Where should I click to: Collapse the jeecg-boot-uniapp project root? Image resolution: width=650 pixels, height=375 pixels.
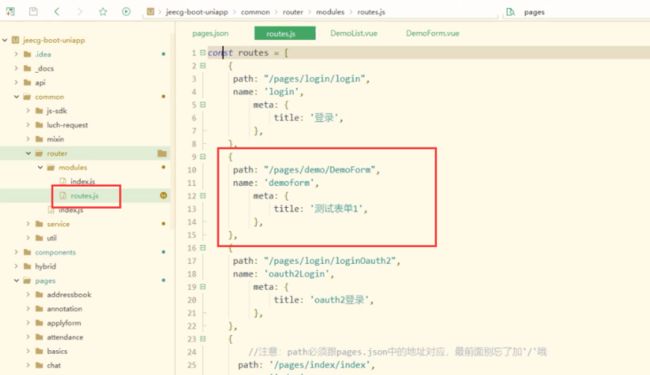click(x=5, y=40)
